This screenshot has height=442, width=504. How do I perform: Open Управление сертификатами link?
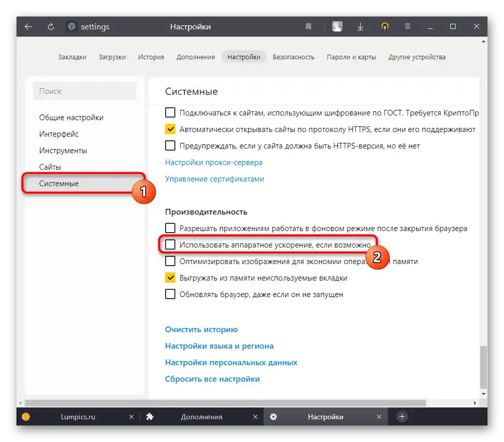pyautogui.click(x=215, y=179)
